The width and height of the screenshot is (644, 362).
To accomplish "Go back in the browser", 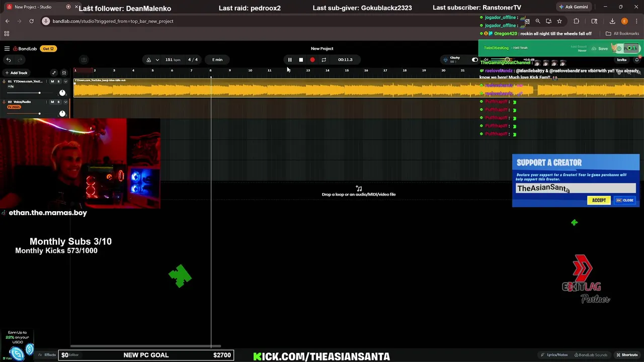I will pyautogui.click(x=8, y=21).
